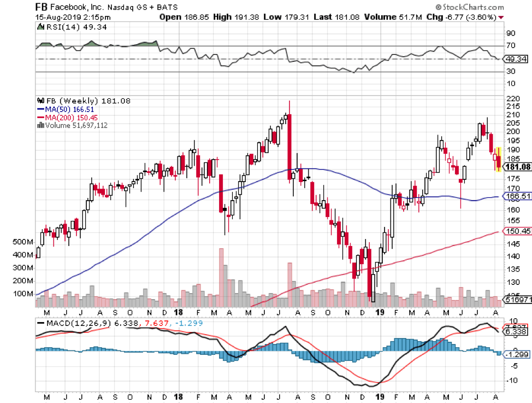Click the RSI(14) legend icon
The image size is (532, 403).
pos(39,27)
